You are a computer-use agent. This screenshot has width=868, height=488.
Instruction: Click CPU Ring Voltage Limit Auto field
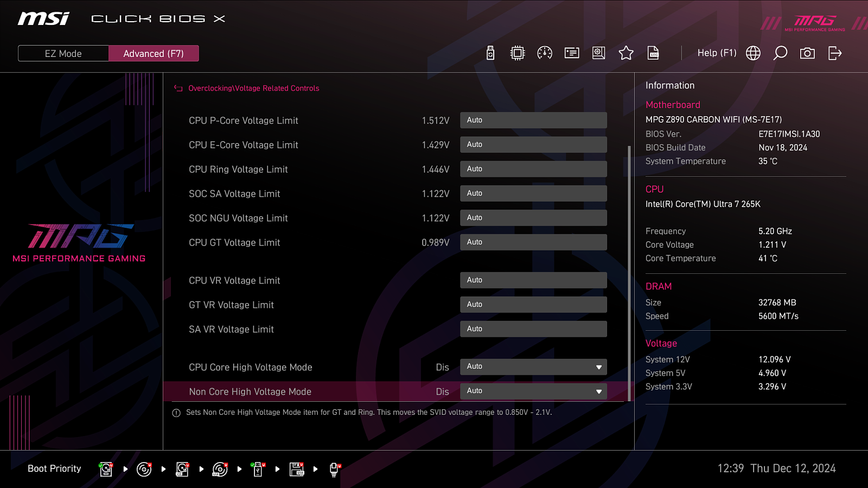(533, 169)
